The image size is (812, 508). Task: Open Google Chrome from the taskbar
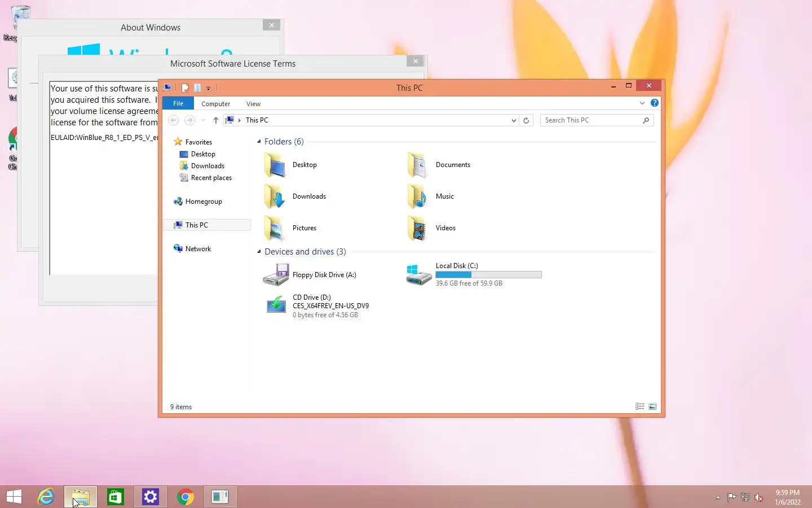pos(186,497)
